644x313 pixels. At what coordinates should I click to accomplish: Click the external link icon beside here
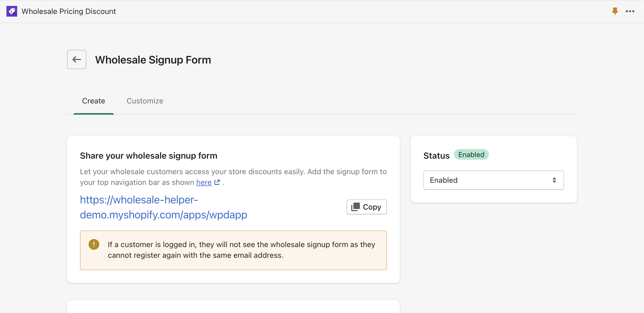coord(217,182)
